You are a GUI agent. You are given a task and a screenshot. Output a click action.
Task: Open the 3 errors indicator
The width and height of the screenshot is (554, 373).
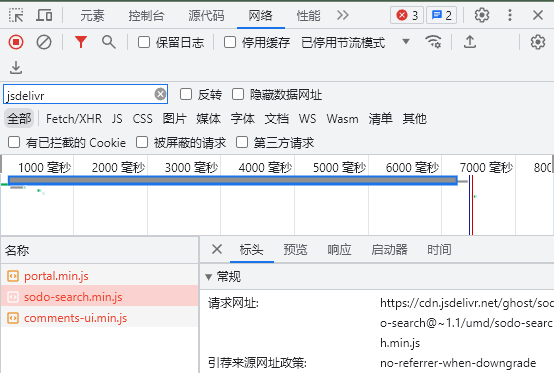coord(407,15)
